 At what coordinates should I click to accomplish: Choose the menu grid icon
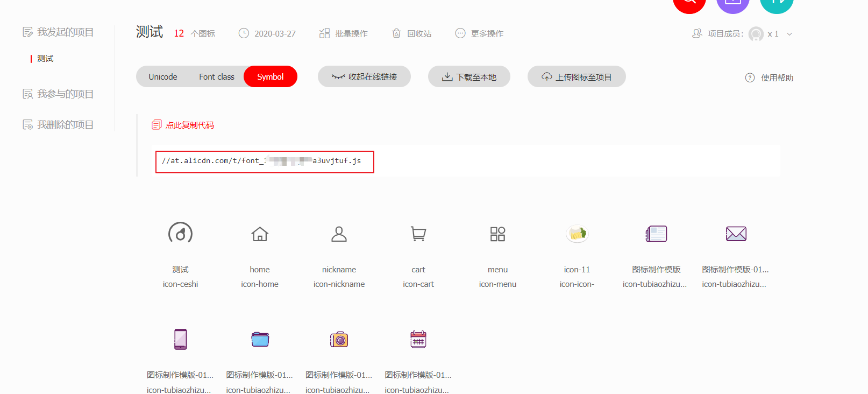tap(497, 234)
